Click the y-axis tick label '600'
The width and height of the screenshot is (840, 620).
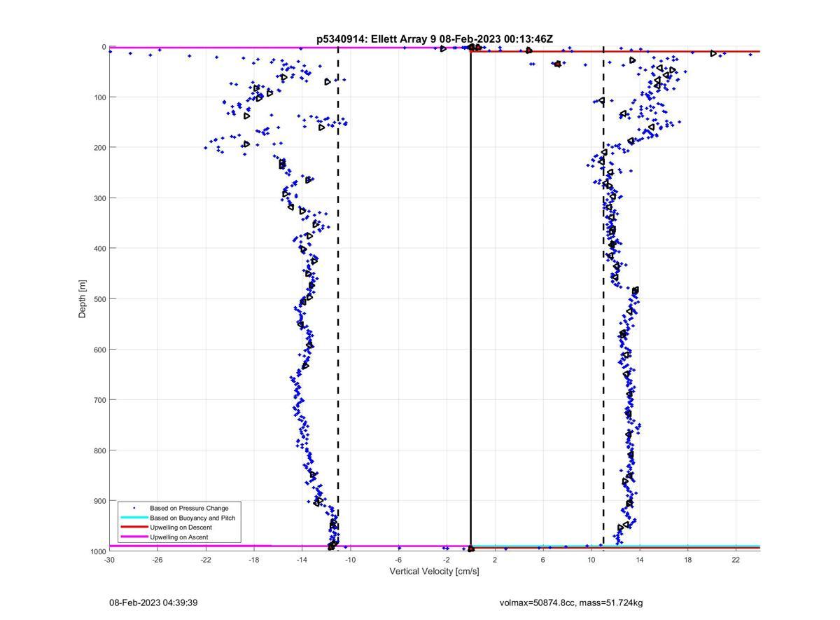(x=99, y=350)
